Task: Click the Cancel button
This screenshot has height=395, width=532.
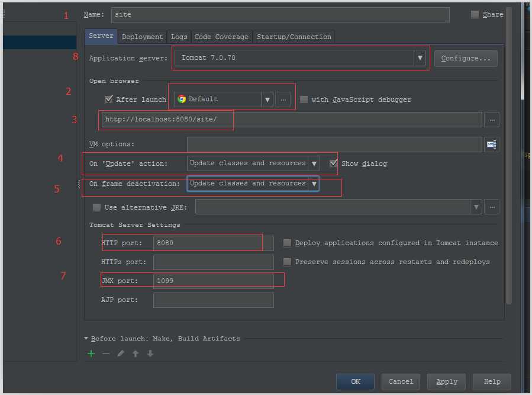Action: point(401,382)
